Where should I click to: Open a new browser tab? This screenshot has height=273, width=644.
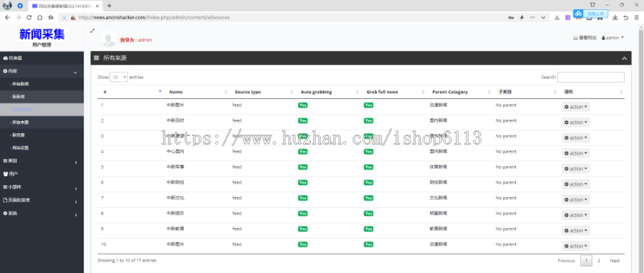[x=109, y=6]
